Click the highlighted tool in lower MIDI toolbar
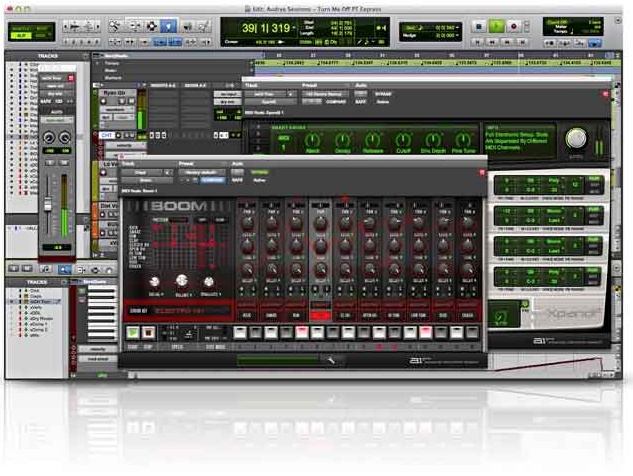The image size is (633, 476). (x=64, y=269)
